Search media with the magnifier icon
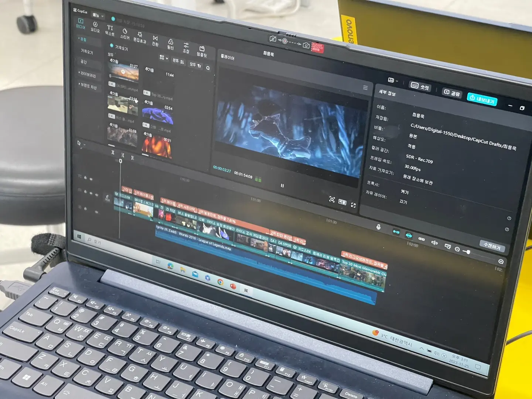This screenshot has height=399, width=532. tap(208, 68)
